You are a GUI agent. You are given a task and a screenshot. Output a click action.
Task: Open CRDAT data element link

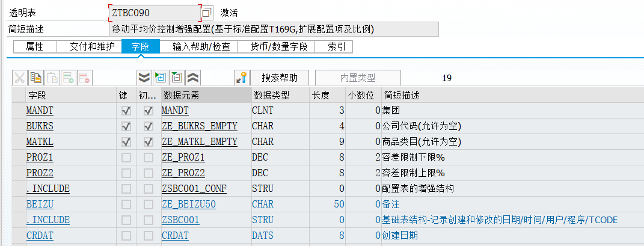[175, 235]
